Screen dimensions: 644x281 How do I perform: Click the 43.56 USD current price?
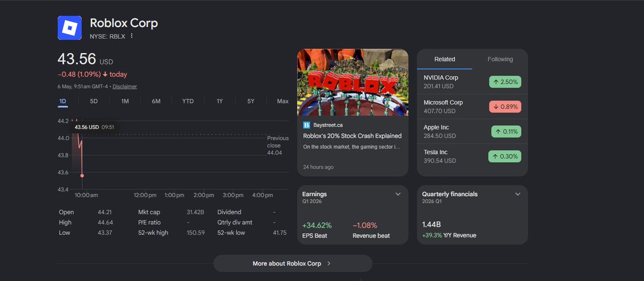[85, 59]
